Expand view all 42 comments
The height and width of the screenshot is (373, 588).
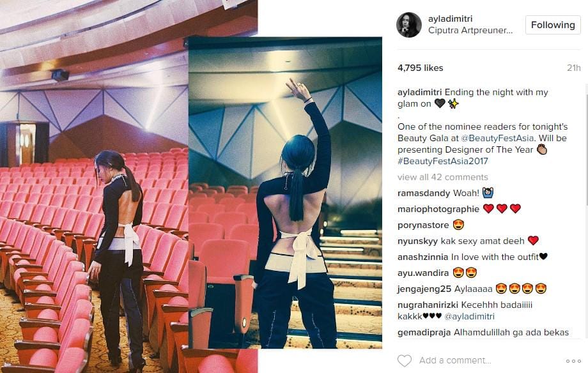tap(443, 177)
